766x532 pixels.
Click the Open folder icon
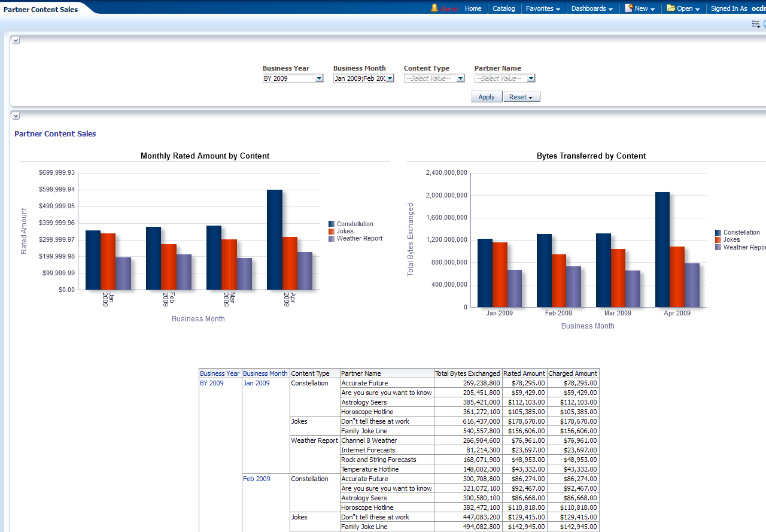(x=671, y=8)
